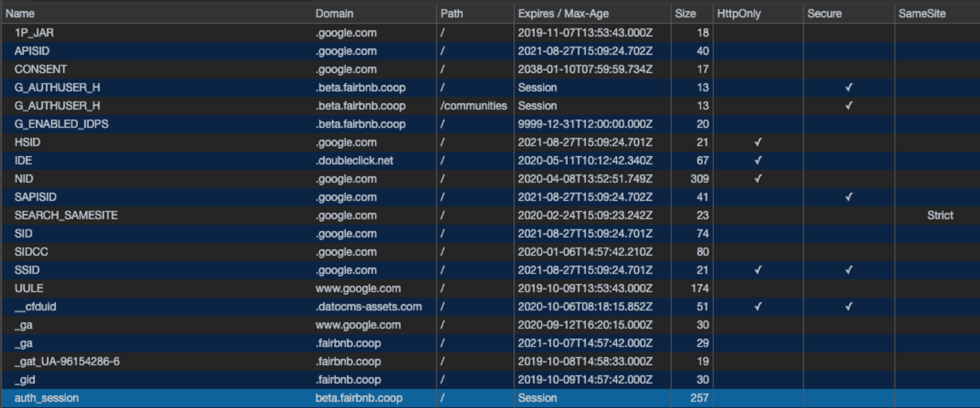Image resolution: width=980 pixels, height=408 pixels.
Task: Click the Strict SameSite value
Action: (x=940, y=215)
